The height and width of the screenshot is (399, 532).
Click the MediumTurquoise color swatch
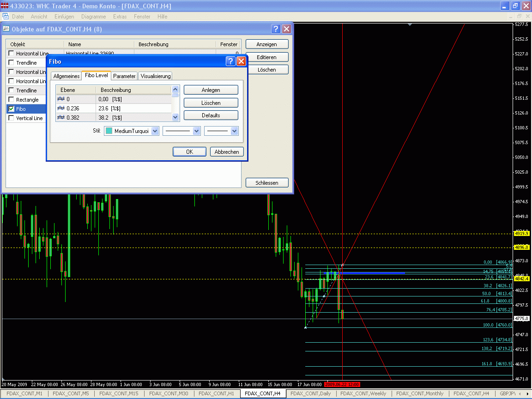109,131
